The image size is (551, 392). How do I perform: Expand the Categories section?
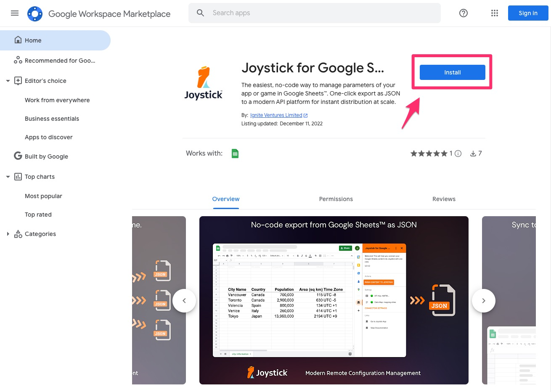(8, 234)
